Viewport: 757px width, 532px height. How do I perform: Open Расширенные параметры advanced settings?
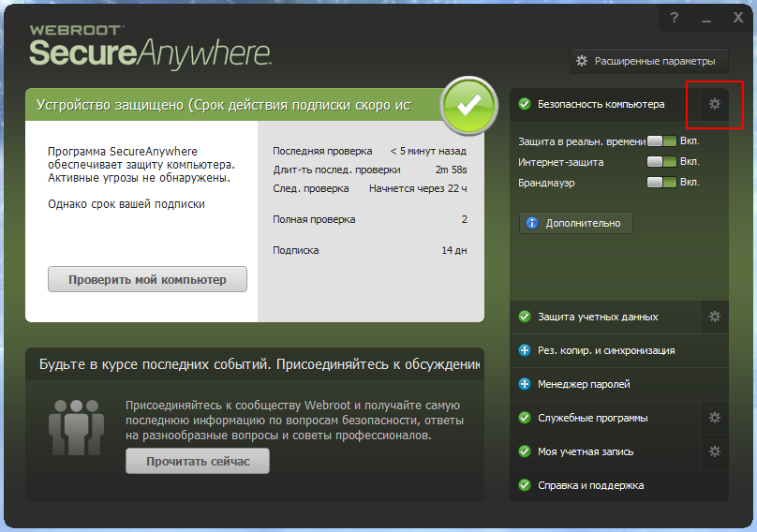[649, 61]
